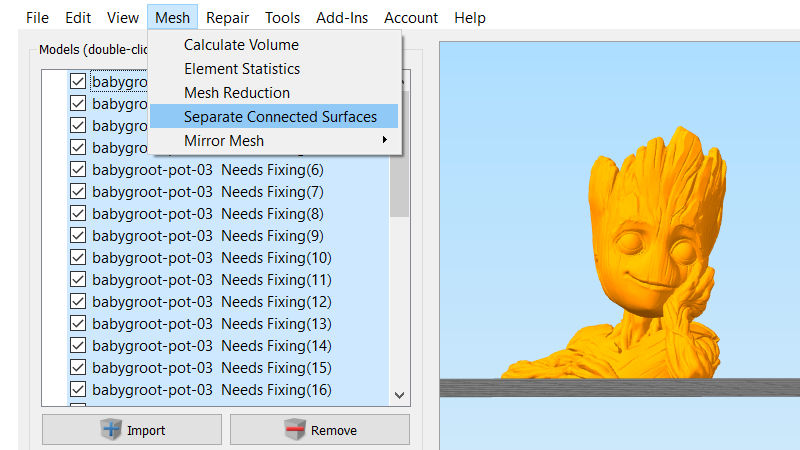800x450 pixels.
Task: Click the model list scroll-down arrow
Action: point(399,395)
